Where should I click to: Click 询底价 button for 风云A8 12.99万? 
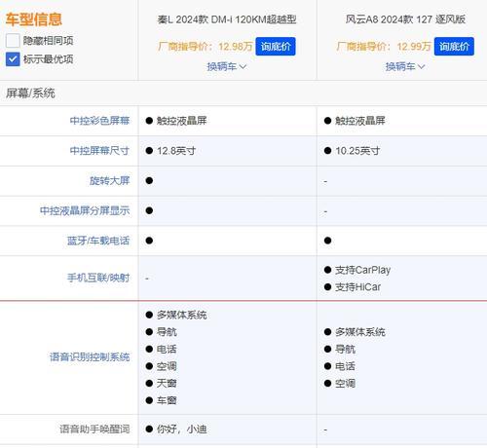[x=454, y=47]
